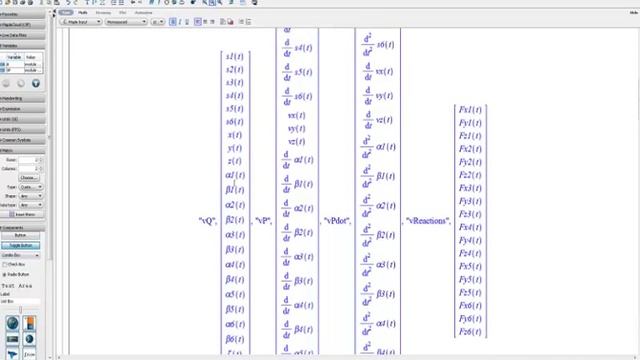Toggle underline formatting in the format bar
The image size is (640, 360).
click(x=187, y=22)
